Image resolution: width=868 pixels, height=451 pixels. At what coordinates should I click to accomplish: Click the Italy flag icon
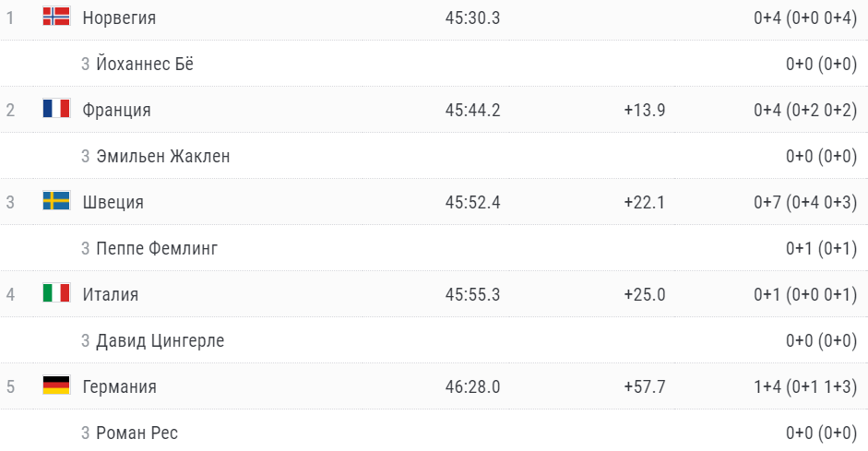point(56,293)
